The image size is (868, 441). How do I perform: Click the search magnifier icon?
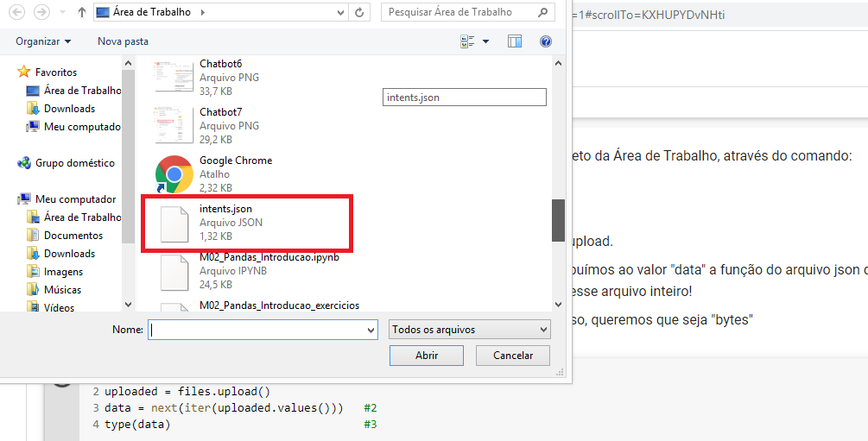tap(543, 12)
